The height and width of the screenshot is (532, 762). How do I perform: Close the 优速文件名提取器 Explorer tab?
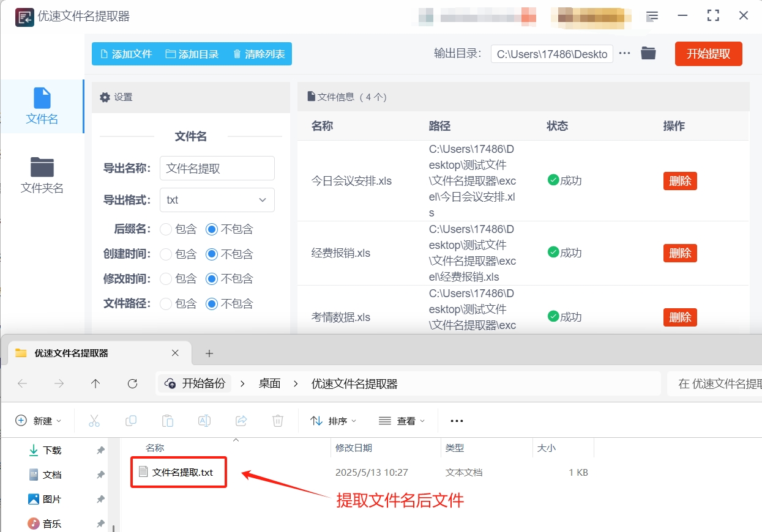coord(175,353)
